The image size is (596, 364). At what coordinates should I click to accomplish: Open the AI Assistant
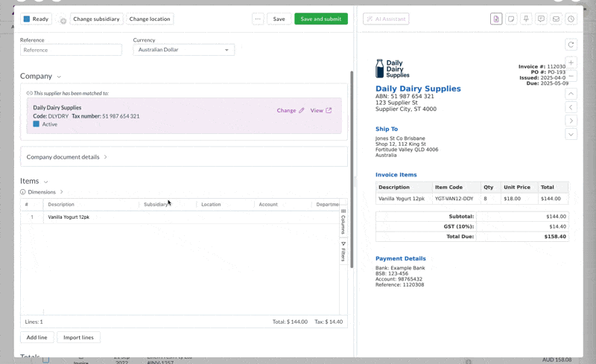386,19
